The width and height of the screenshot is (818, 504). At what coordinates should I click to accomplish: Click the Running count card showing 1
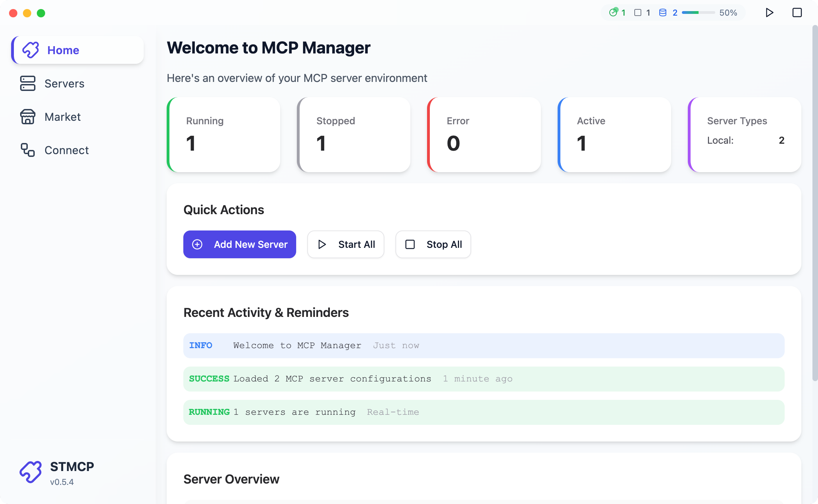click(223, 135)
